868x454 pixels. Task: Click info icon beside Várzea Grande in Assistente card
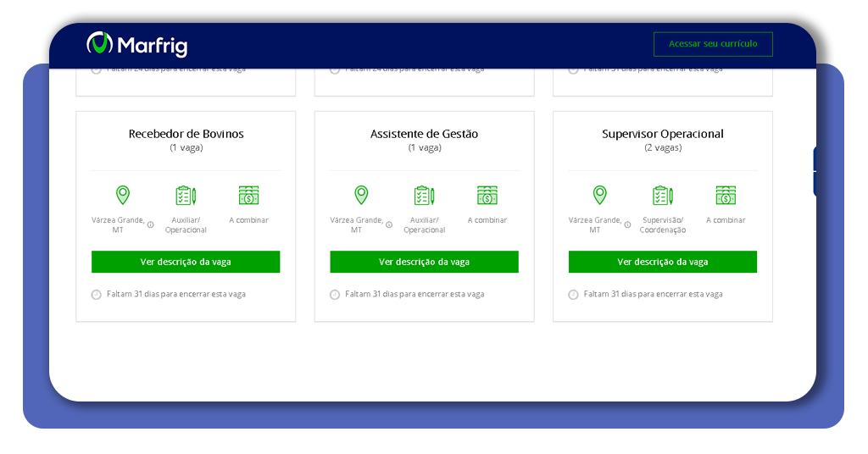(x=389, y=224)
